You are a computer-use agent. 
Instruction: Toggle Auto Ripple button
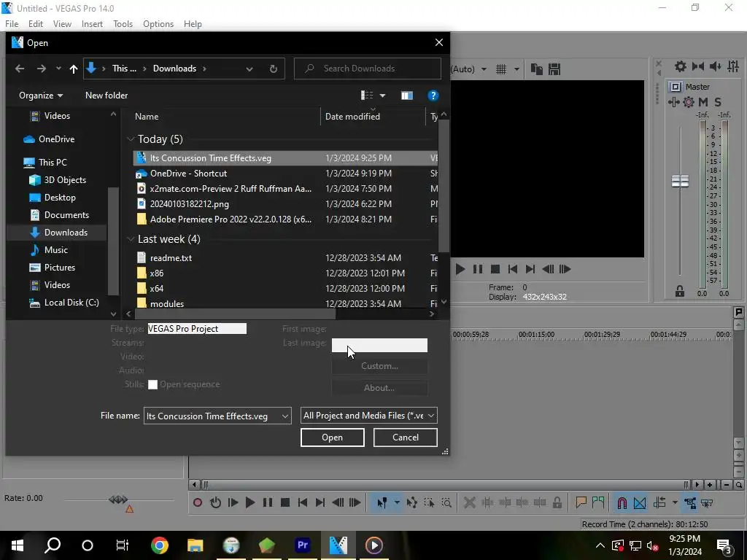click(x=659, y=502)
